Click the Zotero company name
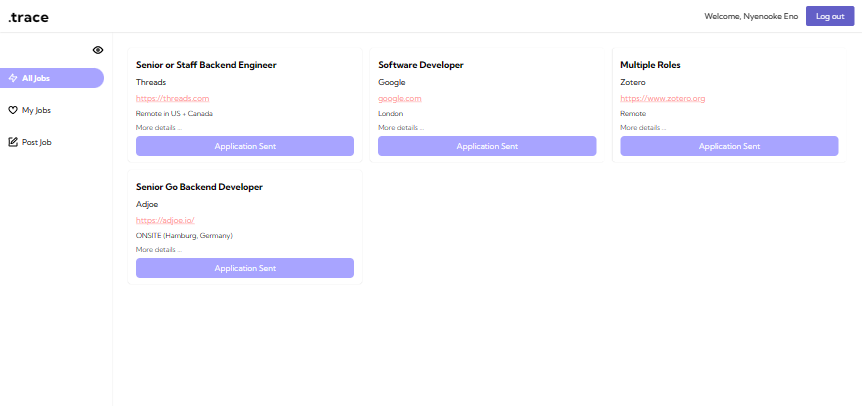The height and width of the screenshot is (406, 863). point(633,83)
